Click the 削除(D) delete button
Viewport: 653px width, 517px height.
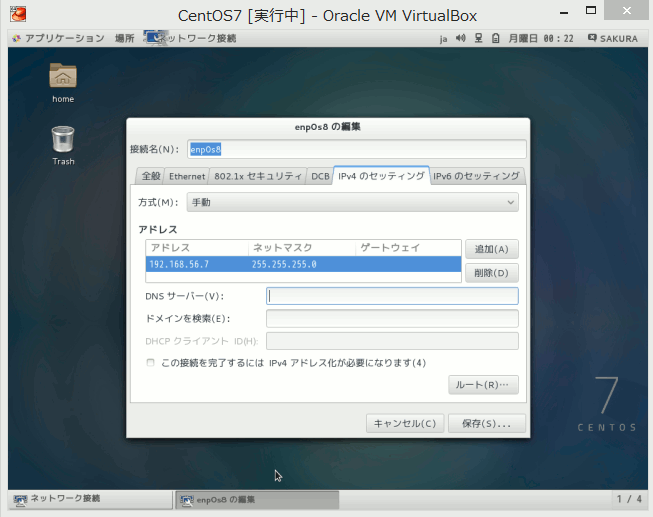tap(491, 272)
